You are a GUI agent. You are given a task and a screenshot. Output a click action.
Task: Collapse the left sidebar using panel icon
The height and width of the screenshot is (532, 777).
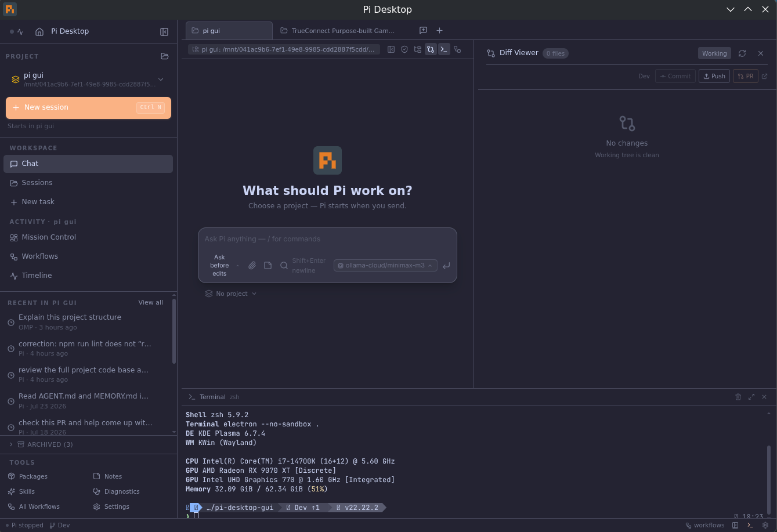pyautogui.click(x=164, y=32)
